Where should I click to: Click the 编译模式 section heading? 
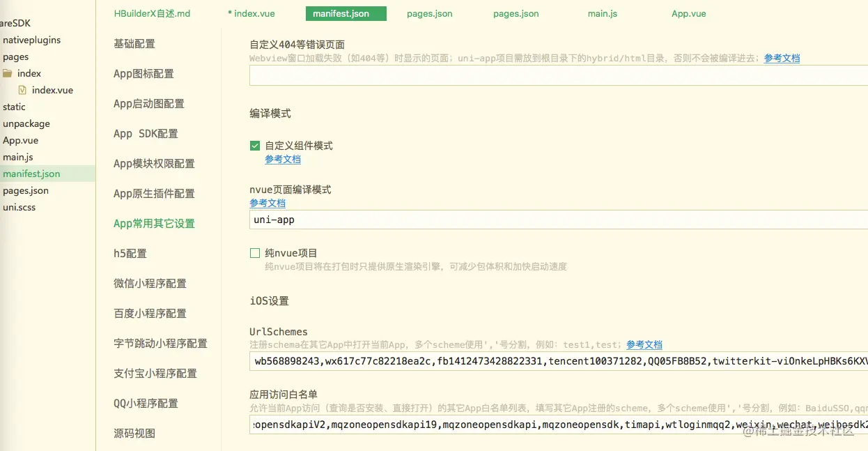(x=270, y=113)
